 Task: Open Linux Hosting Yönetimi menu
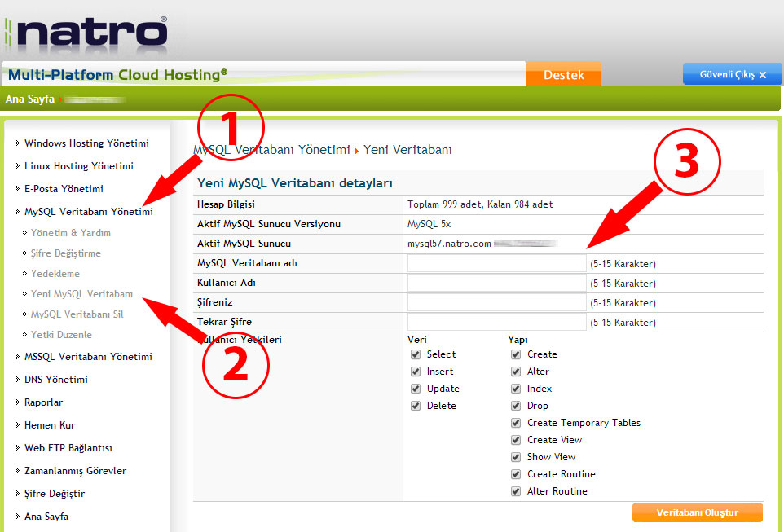(x=79, y=166)
